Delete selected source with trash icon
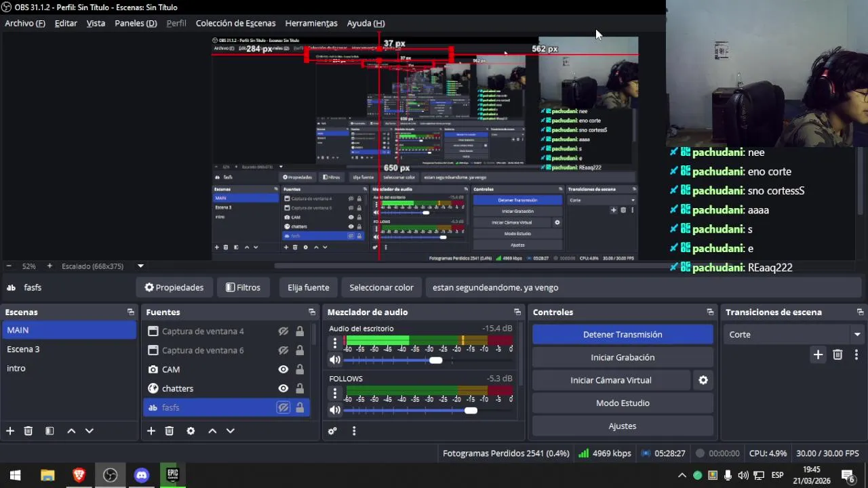868x488 pixels. point(170,431)
